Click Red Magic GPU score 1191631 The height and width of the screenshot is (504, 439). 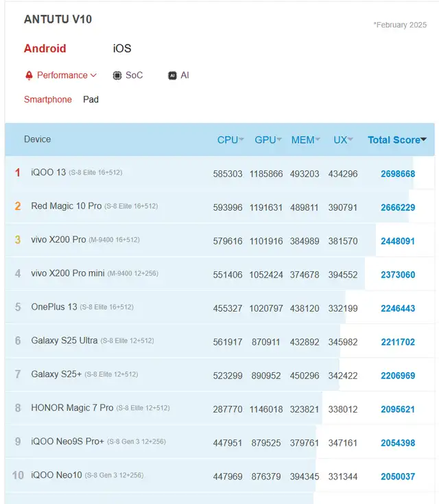(x=266, y=207)
